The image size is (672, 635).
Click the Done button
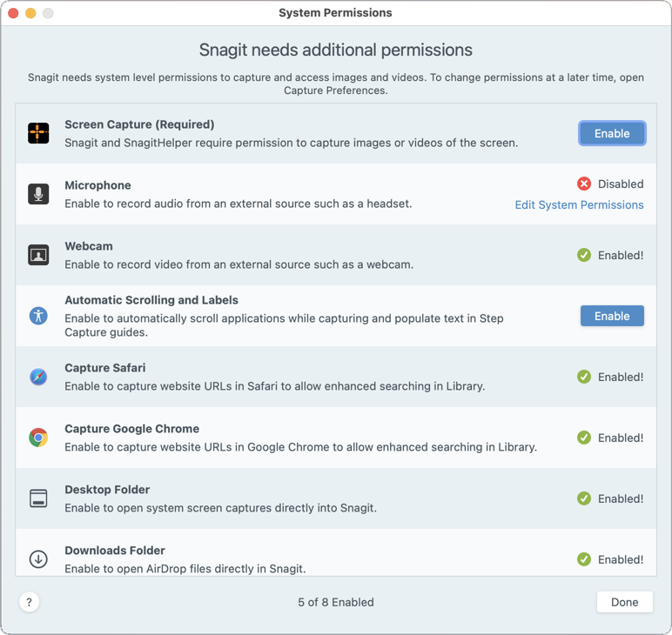pos(624,602)
